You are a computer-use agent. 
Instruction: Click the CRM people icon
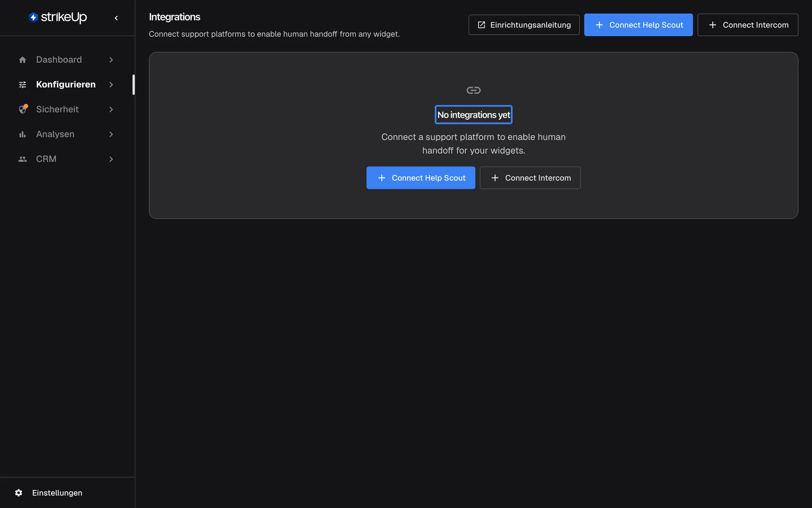[x=23, y=159]
